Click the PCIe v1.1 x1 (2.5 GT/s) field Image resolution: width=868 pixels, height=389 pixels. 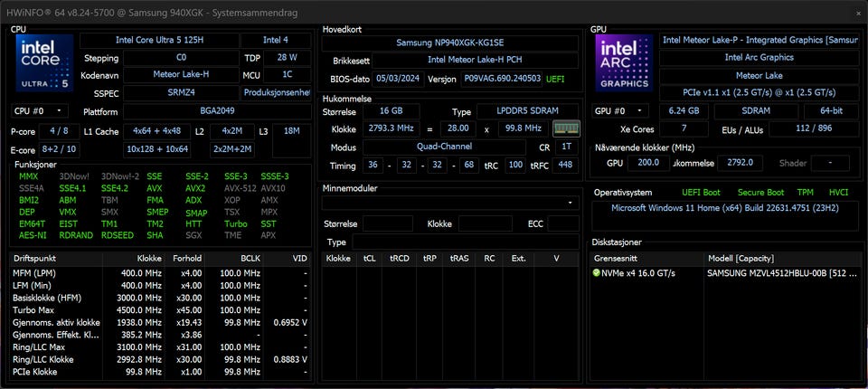tap(759, 92)
